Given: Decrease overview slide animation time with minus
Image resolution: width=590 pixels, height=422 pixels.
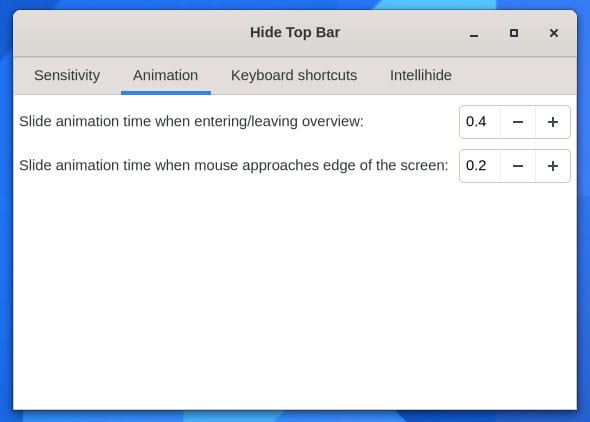Looking at the screenshot, I should [x=518, y=122].
